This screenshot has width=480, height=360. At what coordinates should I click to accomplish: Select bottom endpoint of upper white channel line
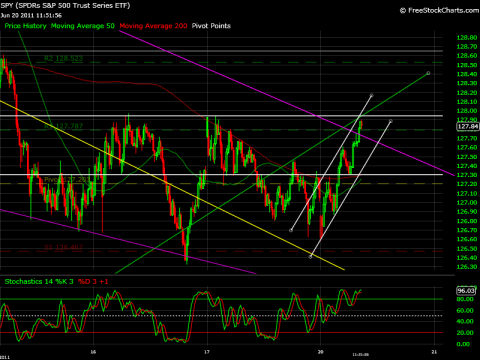click(x=291, y=230)
